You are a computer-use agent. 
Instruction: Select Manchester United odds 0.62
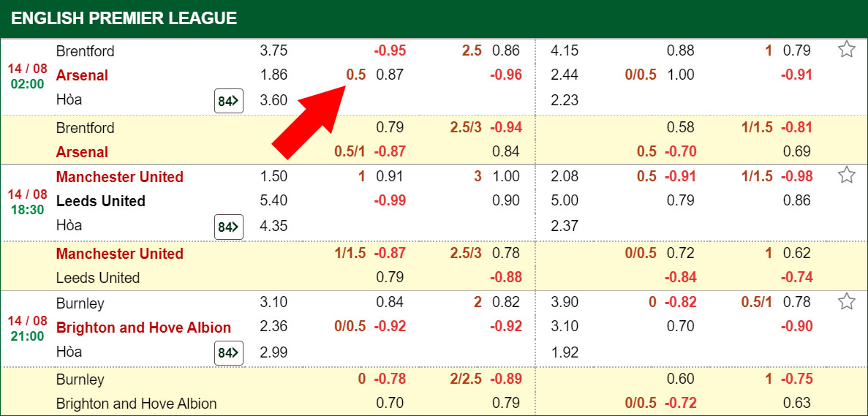pyautogui.click(x=796, y=254)
